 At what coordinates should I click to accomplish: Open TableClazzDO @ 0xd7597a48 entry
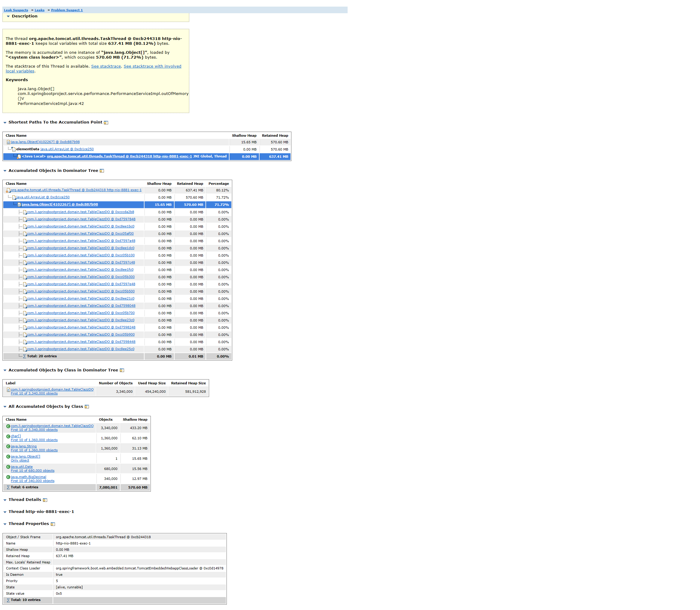coord(81,241)
